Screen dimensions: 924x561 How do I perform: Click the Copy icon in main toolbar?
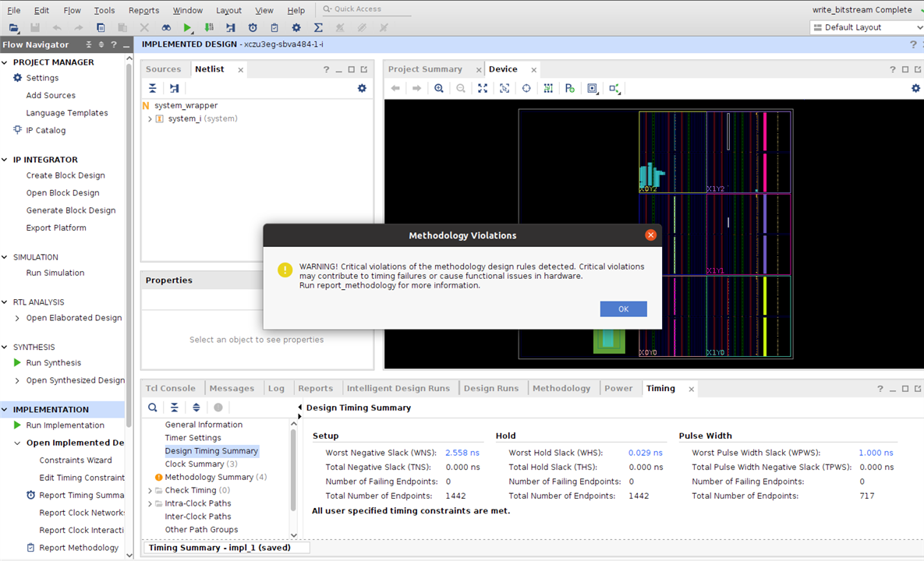tap(101, 28)
